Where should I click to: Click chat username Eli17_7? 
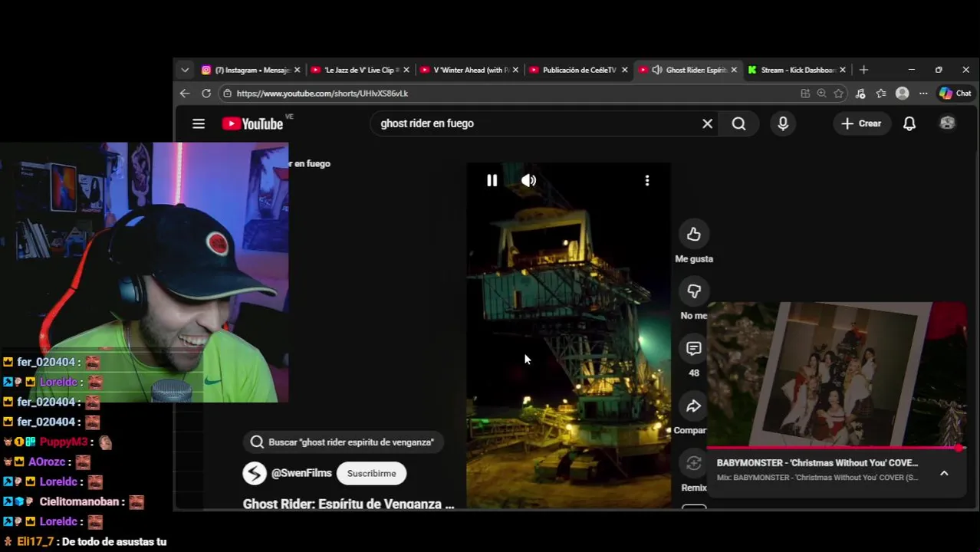35,541
